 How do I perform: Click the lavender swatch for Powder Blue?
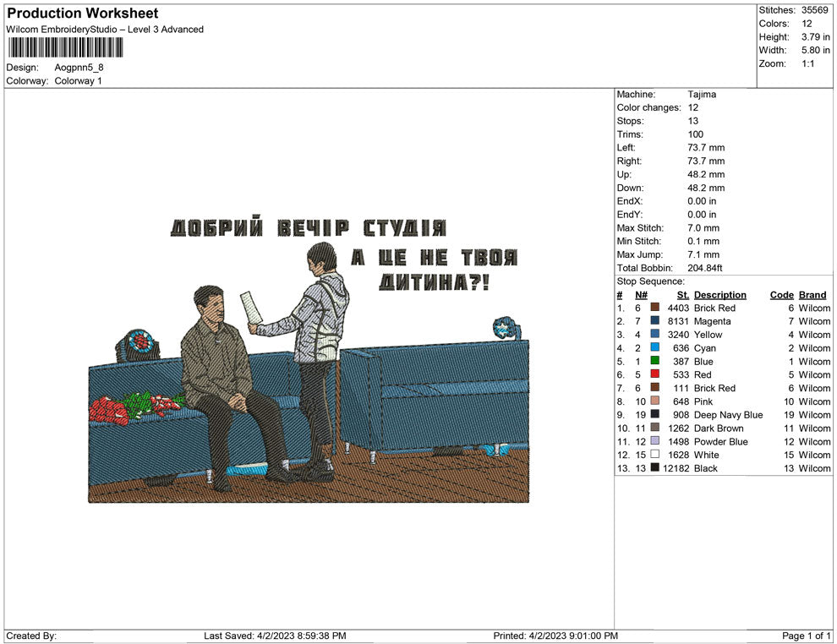click(x=655, y=440)
